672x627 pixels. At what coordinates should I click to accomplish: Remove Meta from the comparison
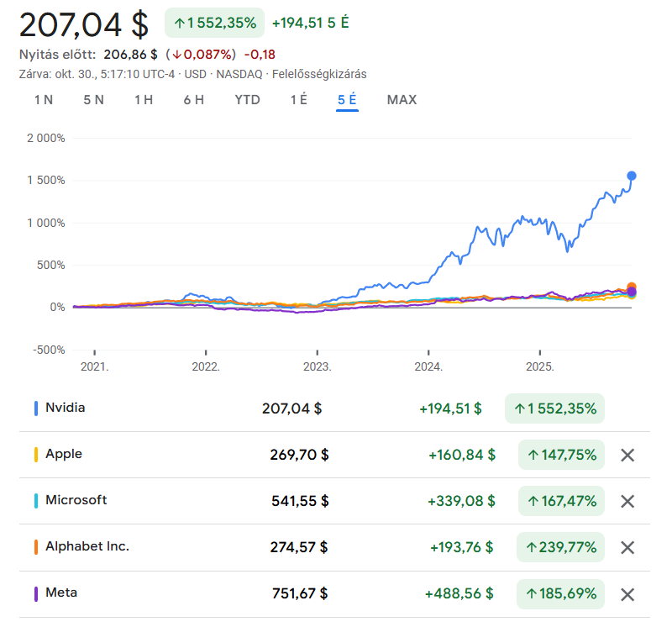pyautogui.click(x=627, y=594)
